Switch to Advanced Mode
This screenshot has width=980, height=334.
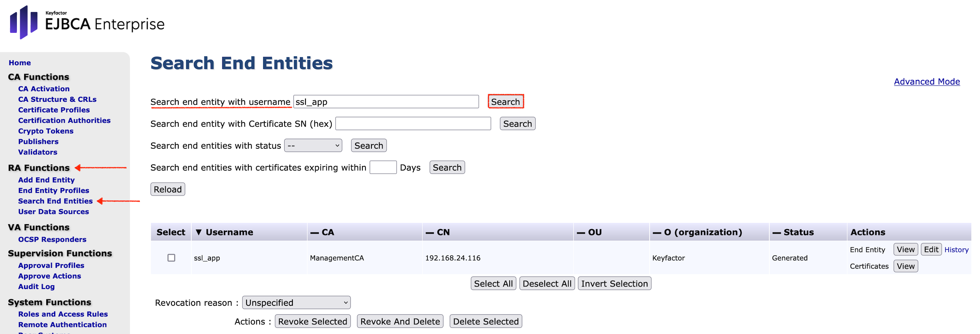click(926, 81)
